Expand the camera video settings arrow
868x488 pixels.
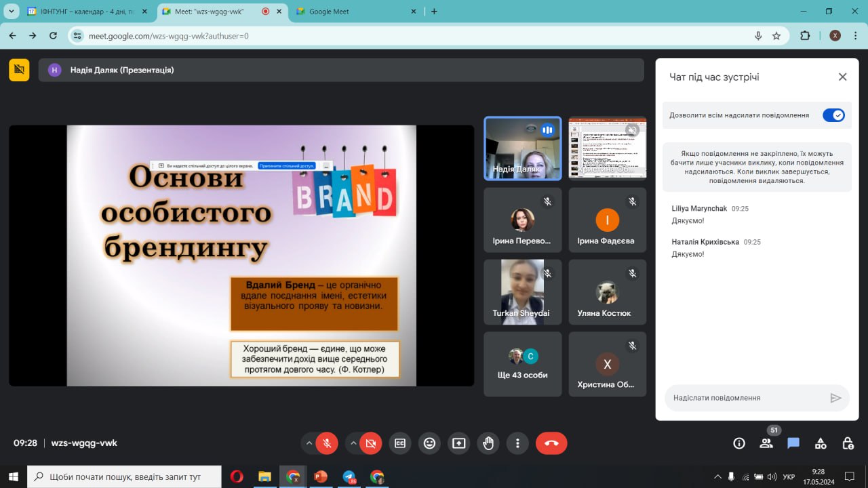tap(353, 443)
